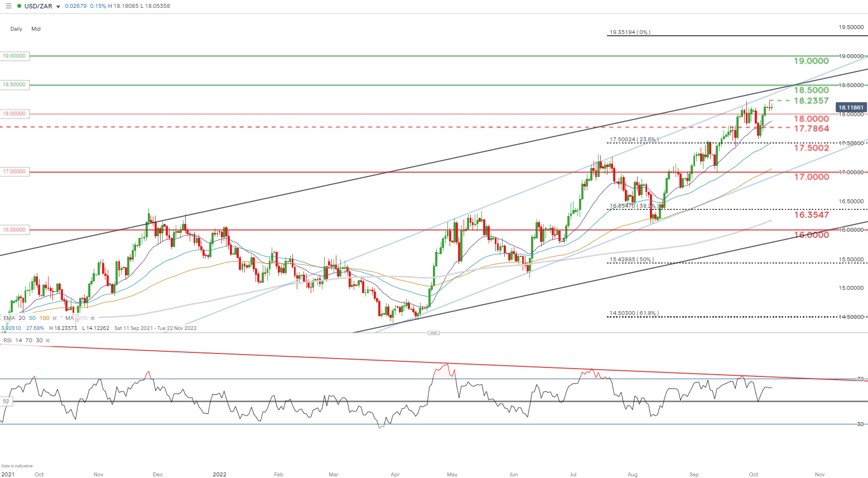Open RSI indicator settings label
Screen dimensions: 868x478
coord(7,340)
